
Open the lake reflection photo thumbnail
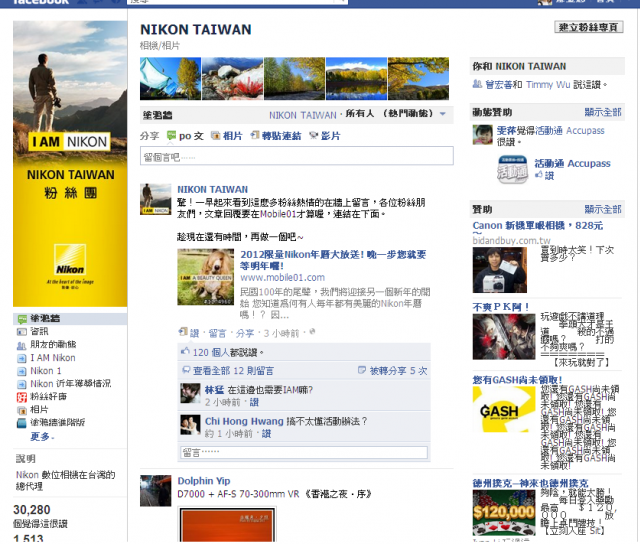click(356, 78)
